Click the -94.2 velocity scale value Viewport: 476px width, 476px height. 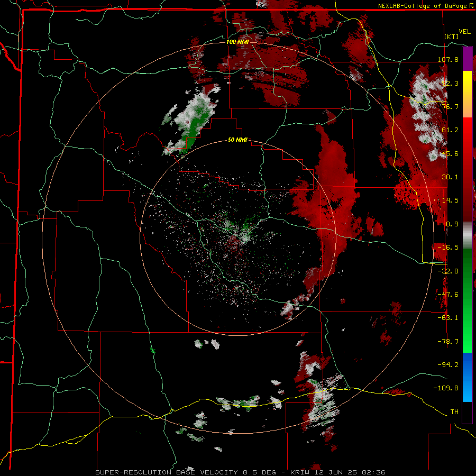[x=448, y=365]
